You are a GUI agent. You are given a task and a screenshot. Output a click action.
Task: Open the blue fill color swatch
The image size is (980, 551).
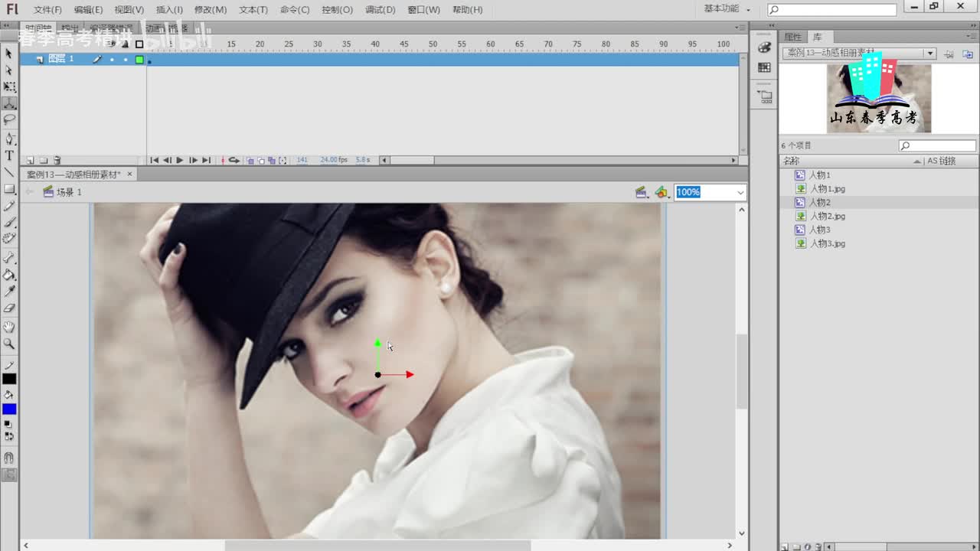pos(9,409)
